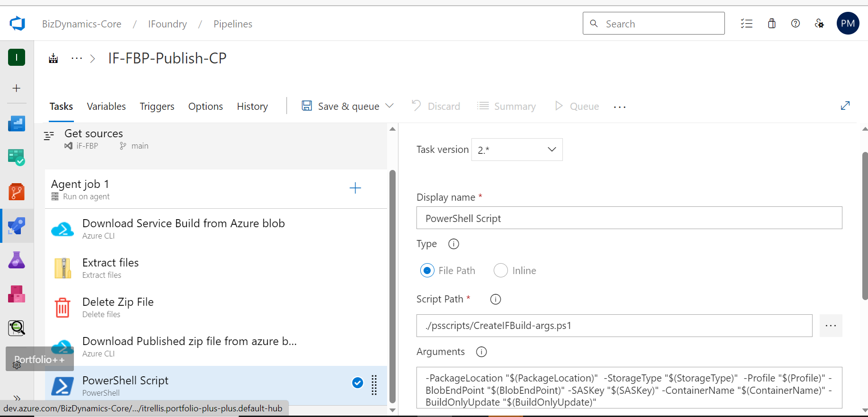Open the Azure DevOps home logo
The width and height of the screenshot is (868, 417).
18,23
